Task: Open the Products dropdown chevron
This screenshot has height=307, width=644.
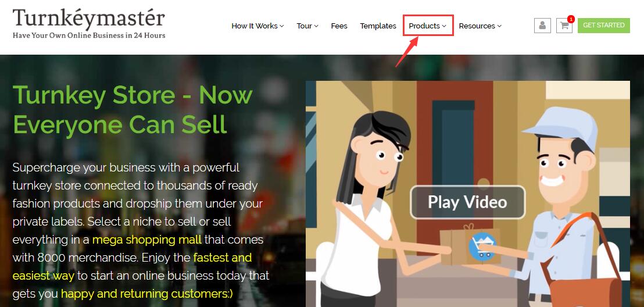Action: point(444,26)
